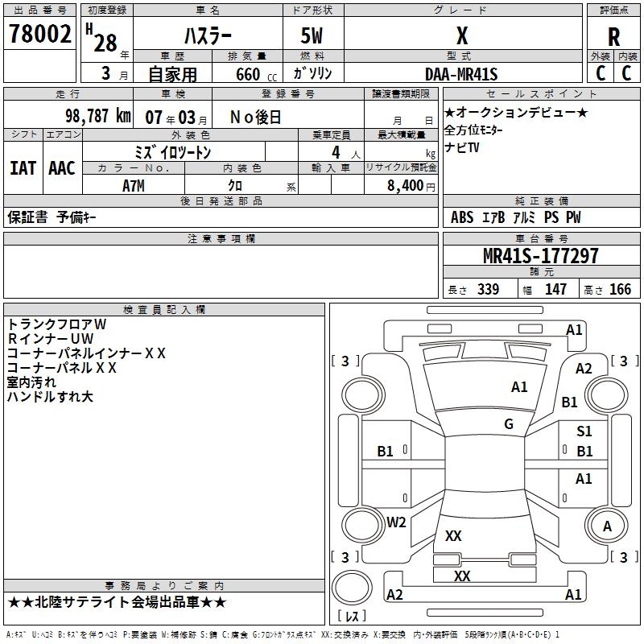644x644 pixels.
Task: Select the overall score R
Action: (613, 37)
